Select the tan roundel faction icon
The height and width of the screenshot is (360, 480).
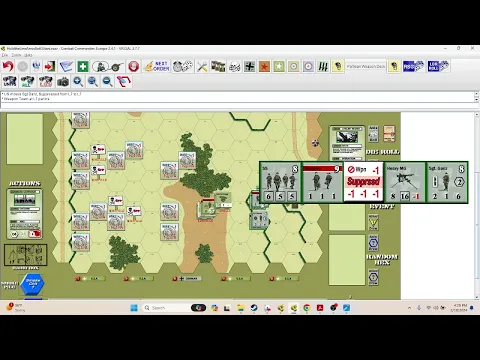pyautogui.click(x=294, y=66)
